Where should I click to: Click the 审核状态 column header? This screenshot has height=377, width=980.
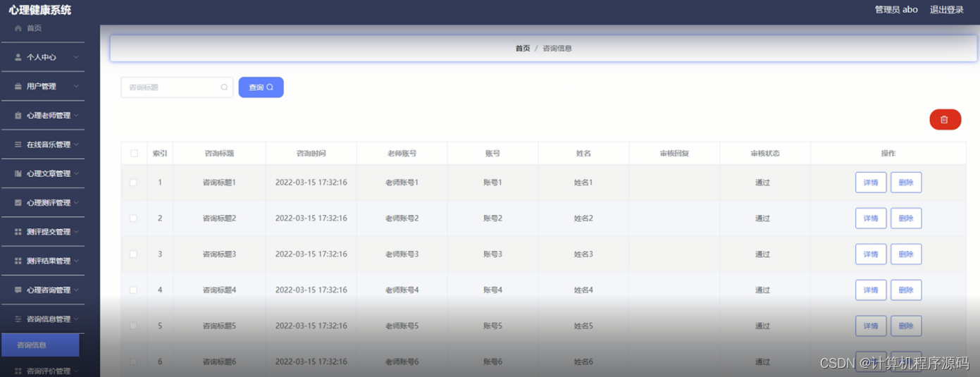pyautogui.click(x=765, y=153)
